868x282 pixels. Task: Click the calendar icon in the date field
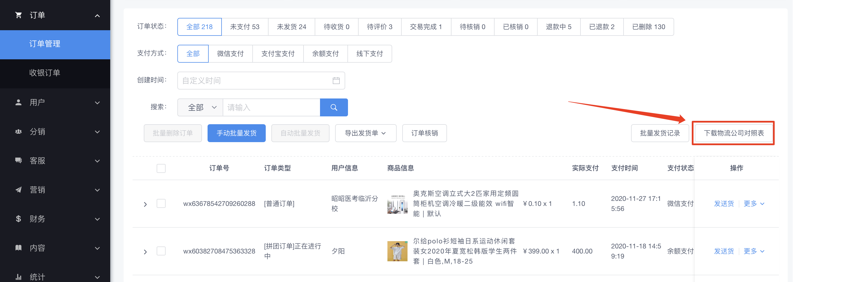336,81
